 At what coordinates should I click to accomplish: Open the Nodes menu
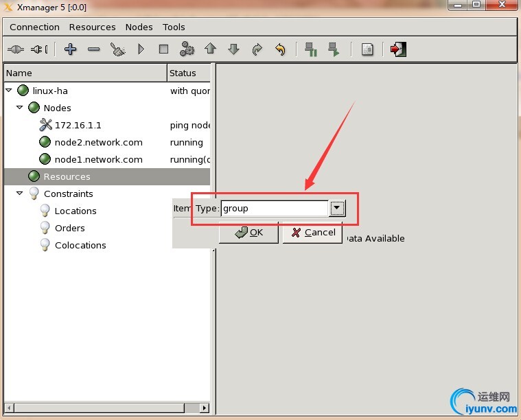point(139,27)
